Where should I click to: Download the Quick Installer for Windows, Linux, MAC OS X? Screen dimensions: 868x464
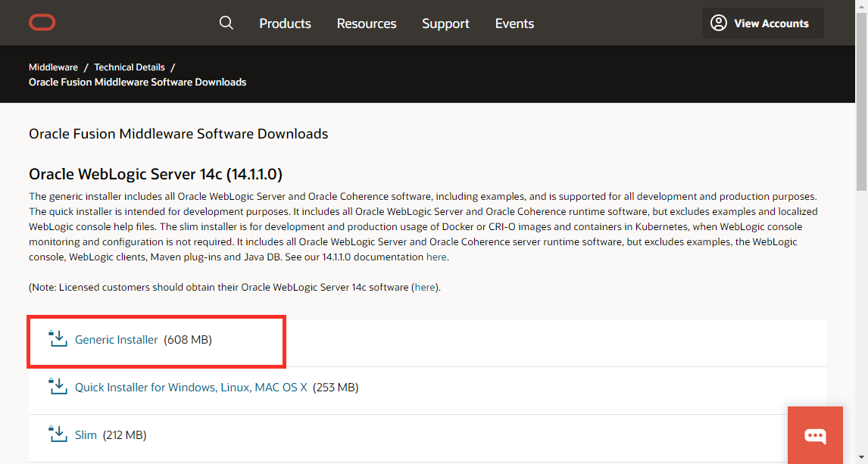click(x=190, y=386)
